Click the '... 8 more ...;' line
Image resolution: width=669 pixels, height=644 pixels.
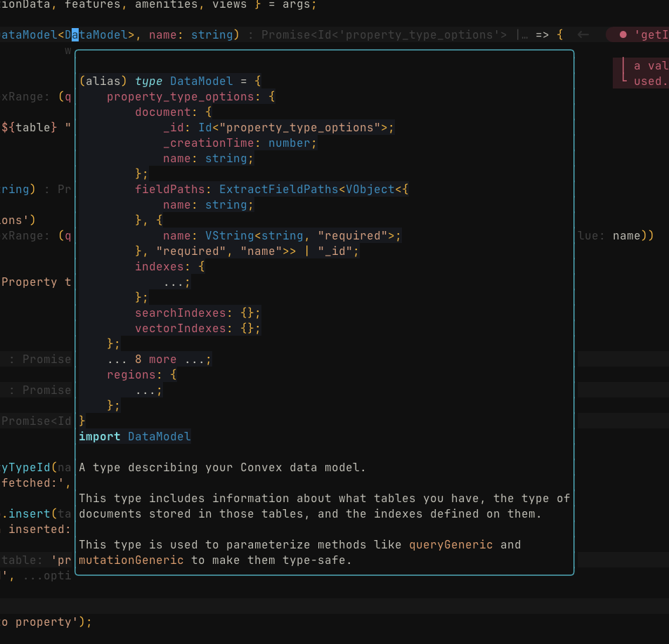tap(159, 359)
